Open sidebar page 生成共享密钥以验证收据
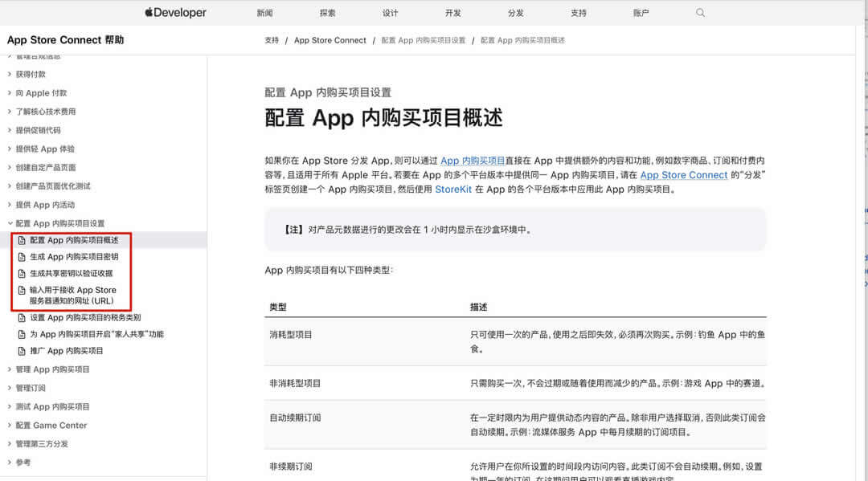 click(72, 274)
